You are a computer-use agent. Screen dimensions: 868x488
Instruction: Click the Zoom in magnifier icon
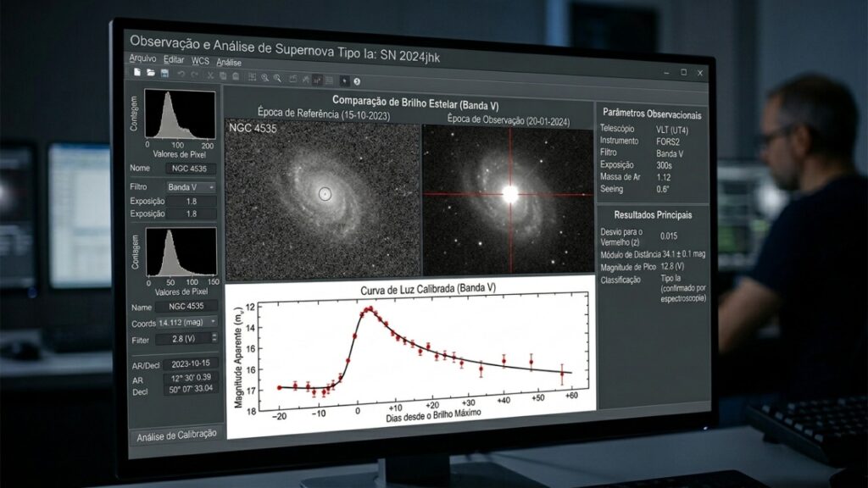264,77
